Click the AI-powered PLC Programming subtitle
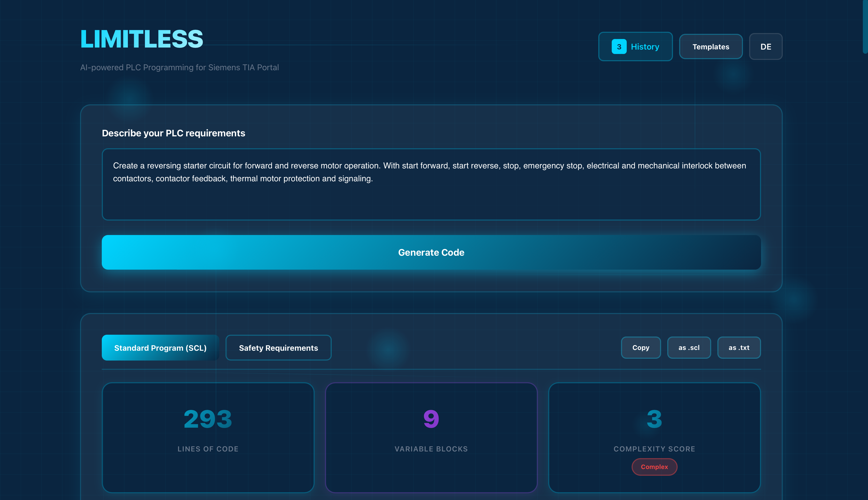 (x=180, y=67)
